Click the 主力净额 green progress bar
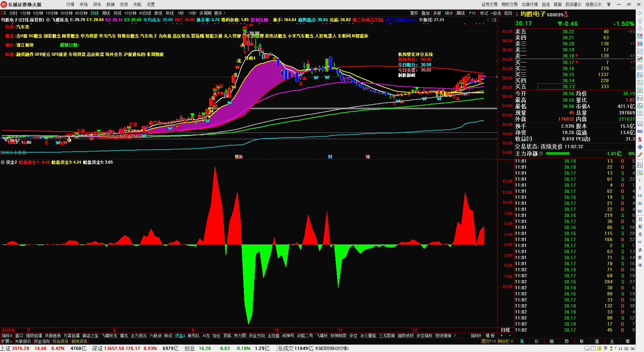 (x=558, y=154)
